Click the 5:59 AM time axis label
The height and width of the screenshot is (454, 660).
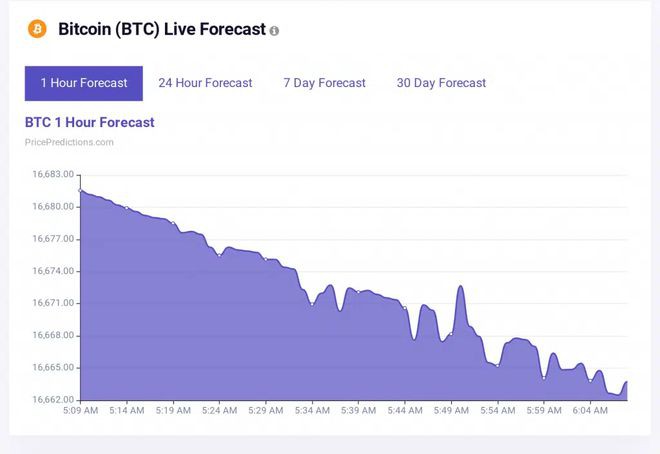[x=542, y=410]
